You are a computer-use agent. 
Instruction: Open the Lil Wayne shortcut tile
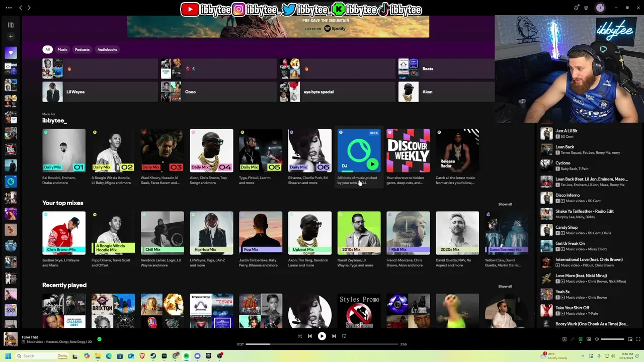pyautogui.click(x=100, y=92)
